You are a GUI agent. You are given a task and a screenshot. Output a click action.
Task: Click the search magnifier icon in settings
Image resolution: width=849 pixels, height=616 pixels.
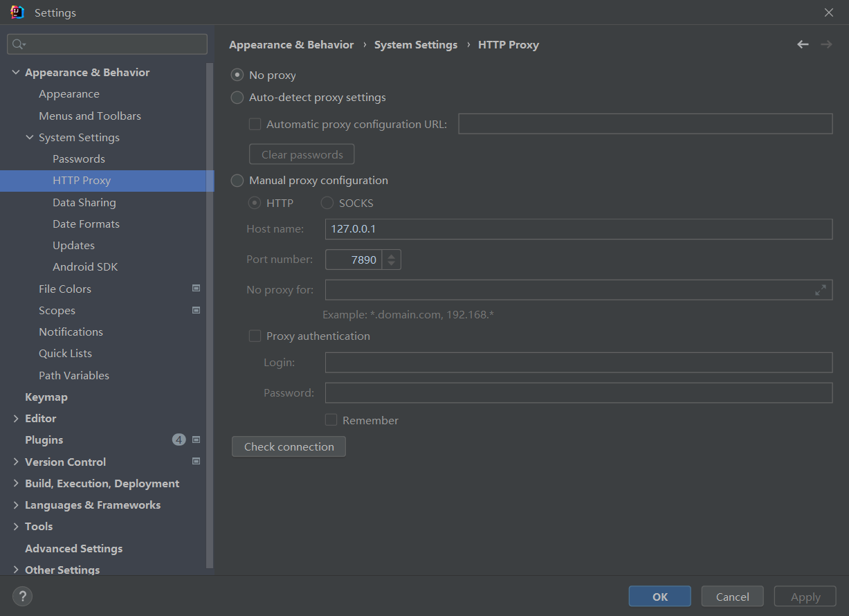pos(18,44)
